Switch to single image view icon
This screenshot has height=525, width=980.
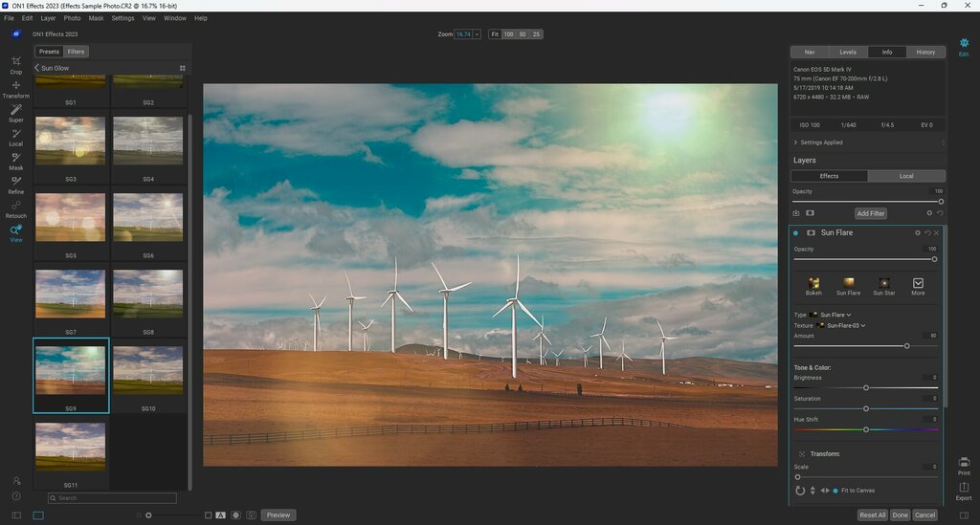point(38,515)
